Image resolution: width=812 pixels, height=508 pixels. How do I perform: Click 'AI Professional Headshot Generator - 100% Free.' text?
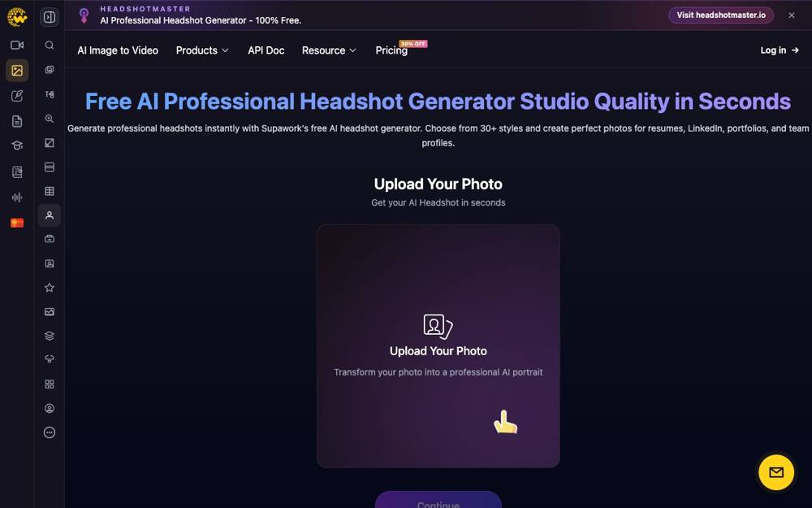[201, 21]
